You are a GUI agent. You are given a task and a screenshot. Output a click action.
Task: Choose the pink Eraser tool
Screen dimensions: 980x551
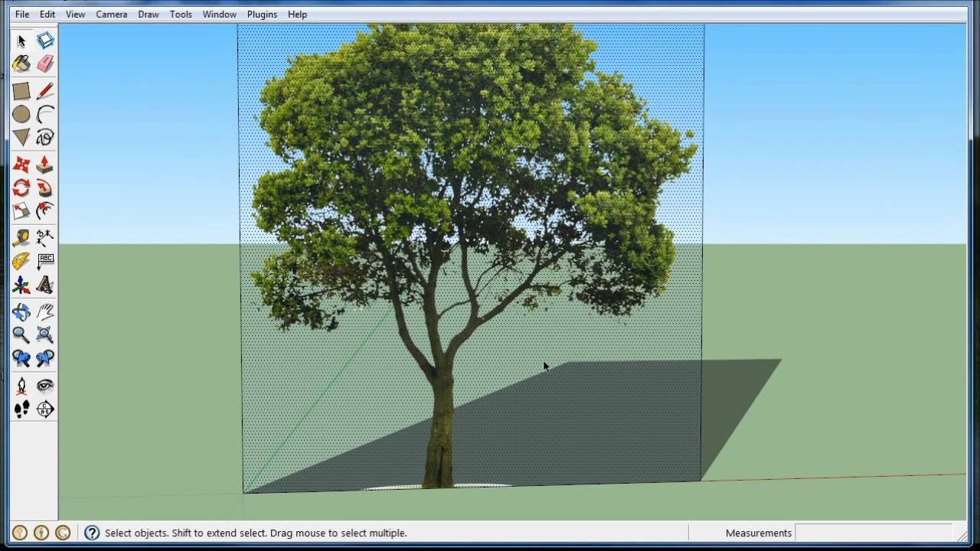(45, 64)
